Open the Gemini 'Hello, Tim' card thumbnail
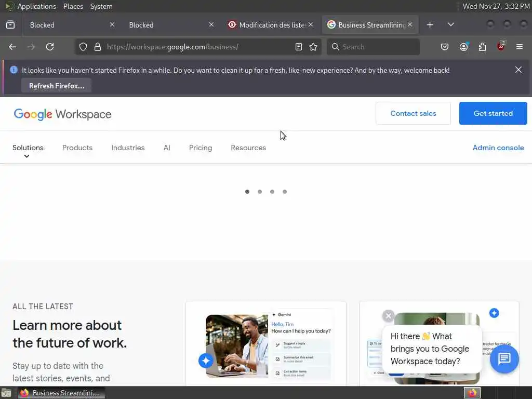 tap(266, 344)
